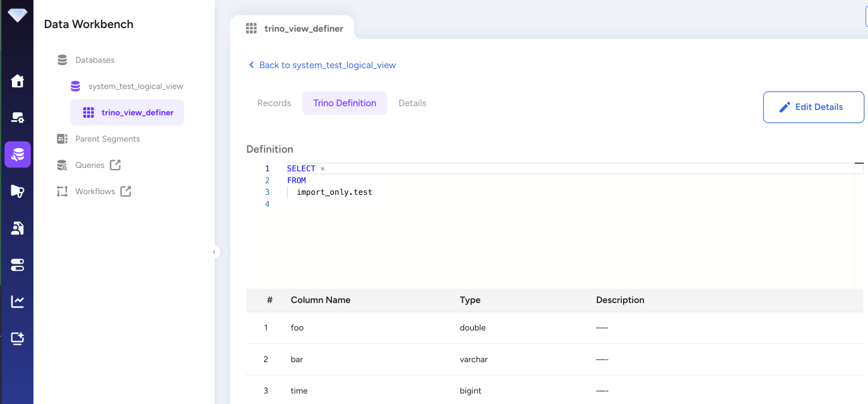Click the diamond logo icon at top
The image size is (868, 404).
(x=17, y=15)
